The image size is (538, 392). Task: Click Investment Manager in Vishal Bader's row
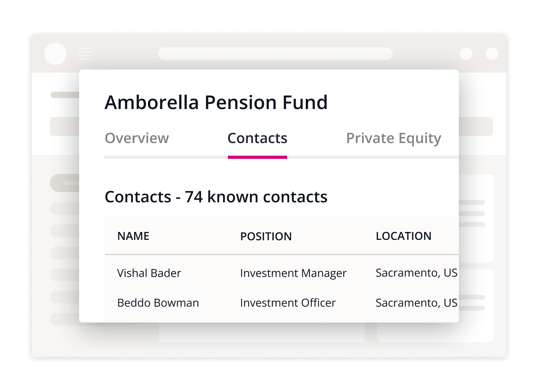(x=293, y=273)
